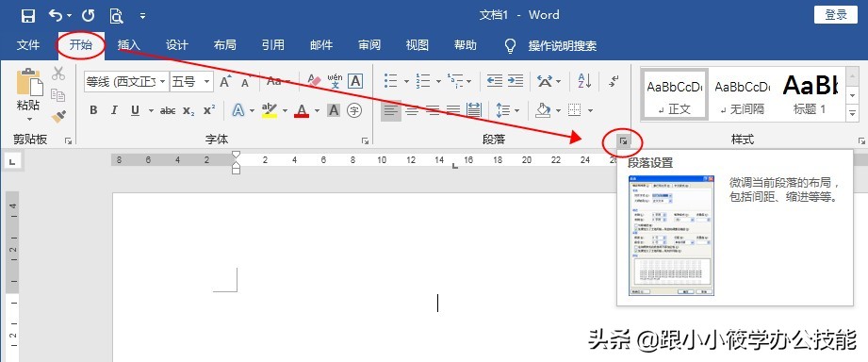Viewport: 868px width, 362px height.
Task: Switch to the 插入 tab
Action: (129, 45)
